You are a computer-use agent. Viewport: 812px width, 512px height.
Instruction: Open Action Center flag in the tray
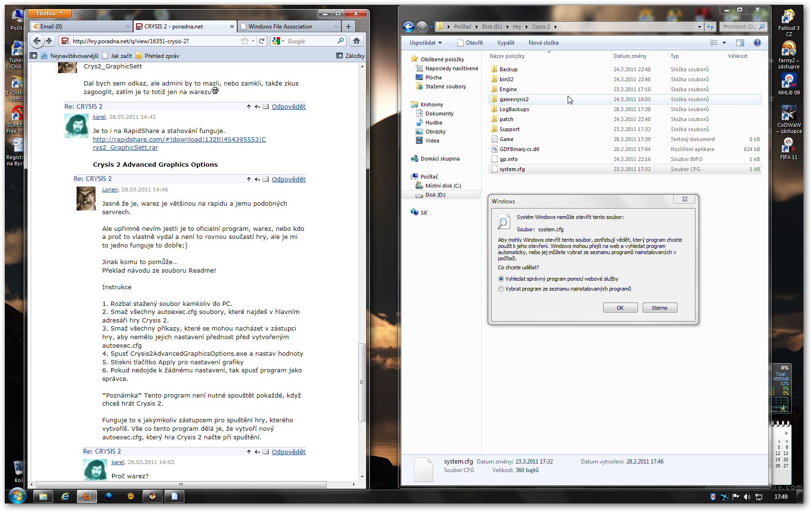[x=735, y=497]
